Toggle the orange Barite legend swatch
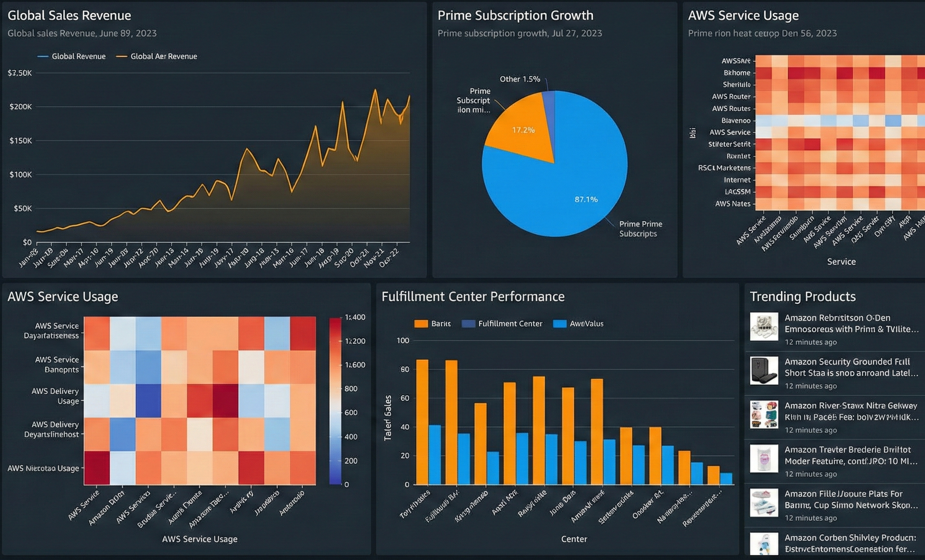Image resolution: width=925 pixels, height=560 pixels. coord(420,323)
